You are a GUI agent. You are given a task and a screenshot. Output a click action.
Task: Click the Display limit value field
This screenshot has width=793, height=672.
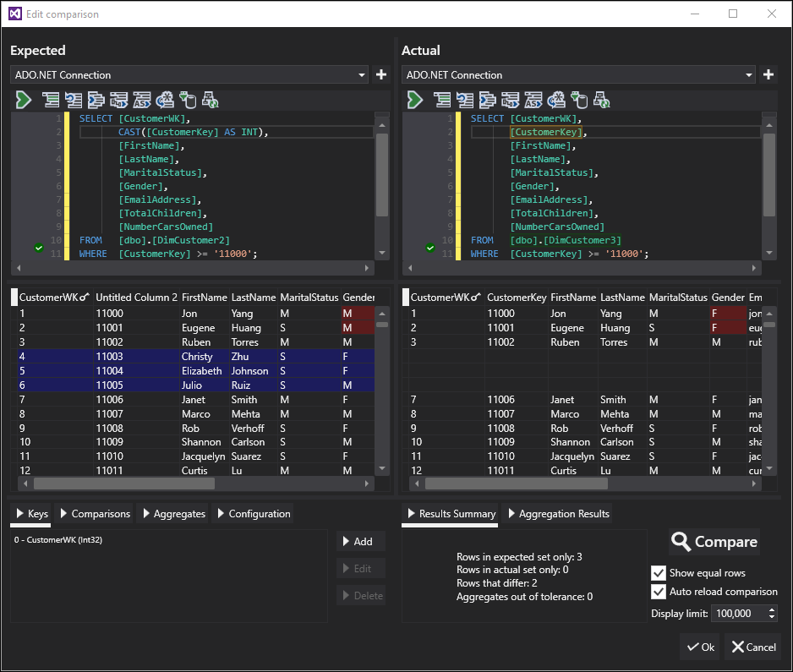pos(740,614)
